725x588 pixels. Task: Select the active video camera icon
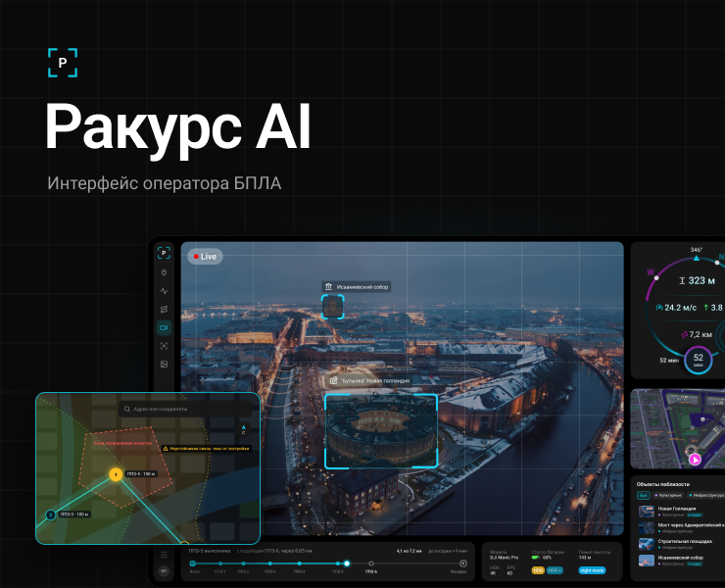pyautogui.click(x=164, y=327)
